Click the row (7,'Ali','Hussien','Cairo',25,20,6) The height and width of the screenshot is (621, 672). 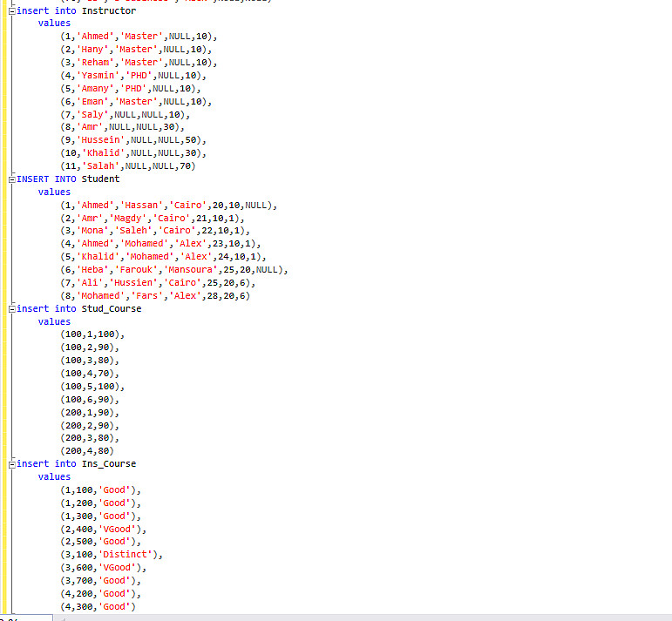pos(158,283)
